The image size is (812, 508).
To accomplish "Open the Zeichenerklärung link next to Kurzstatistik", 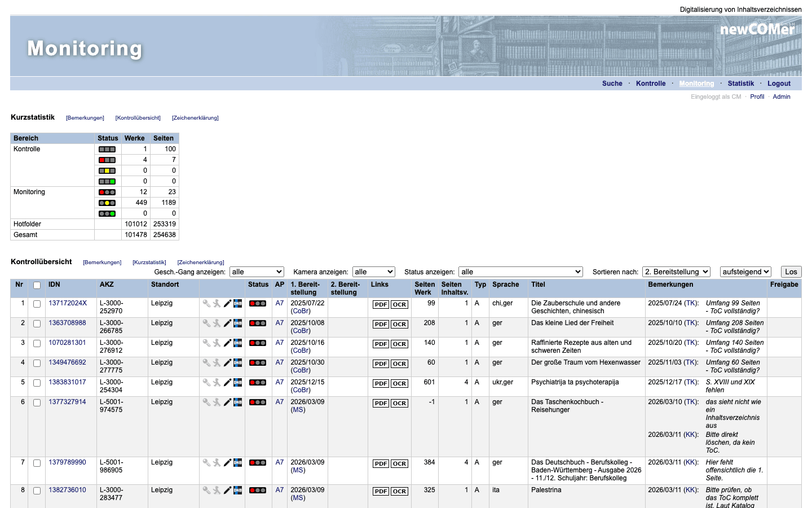I will [x=195, y=118].
